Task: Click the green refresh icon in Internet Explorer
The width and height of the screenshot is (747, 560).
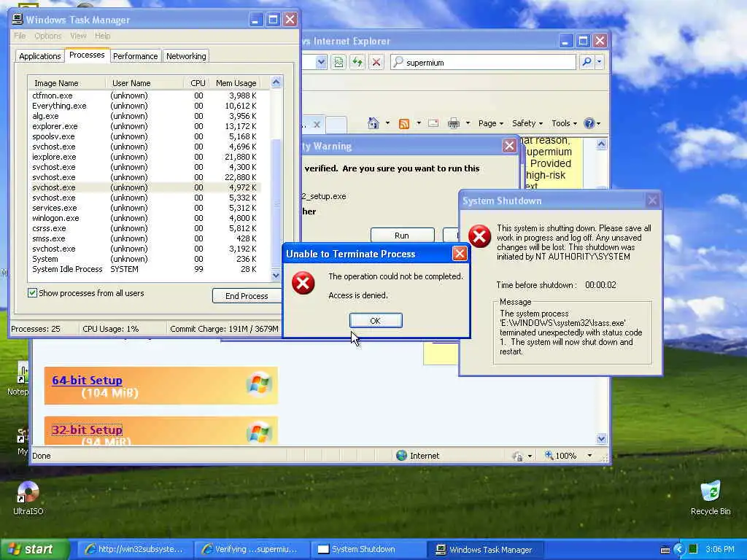Action: 357,63
